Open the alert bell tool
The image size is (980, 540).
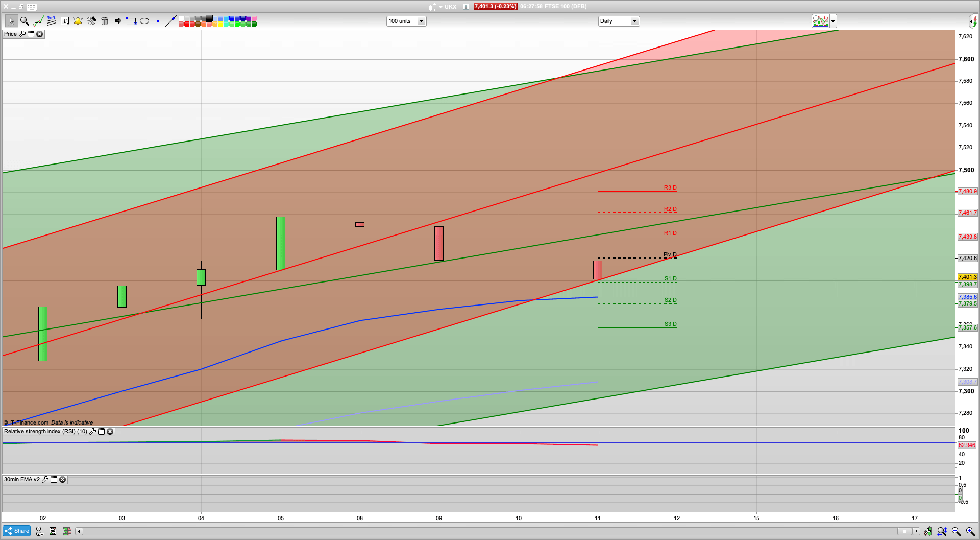(78, 21)
